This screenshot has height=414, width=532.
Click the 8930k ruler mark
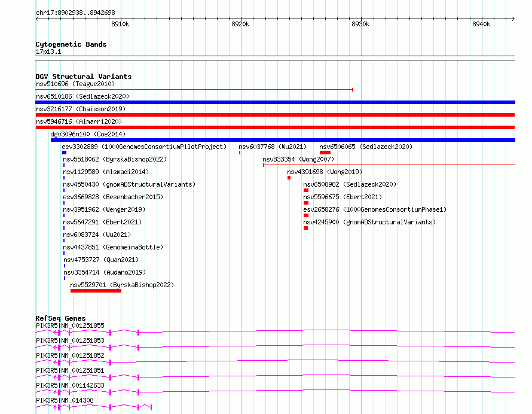[x=360, y=24]
